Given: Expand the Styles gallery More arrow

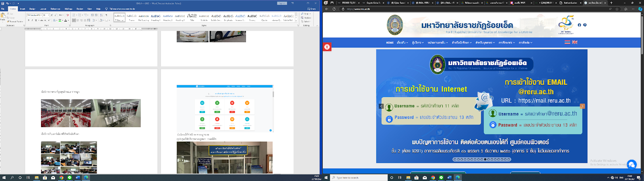Looking at the screenshot, I should [296, 21].
